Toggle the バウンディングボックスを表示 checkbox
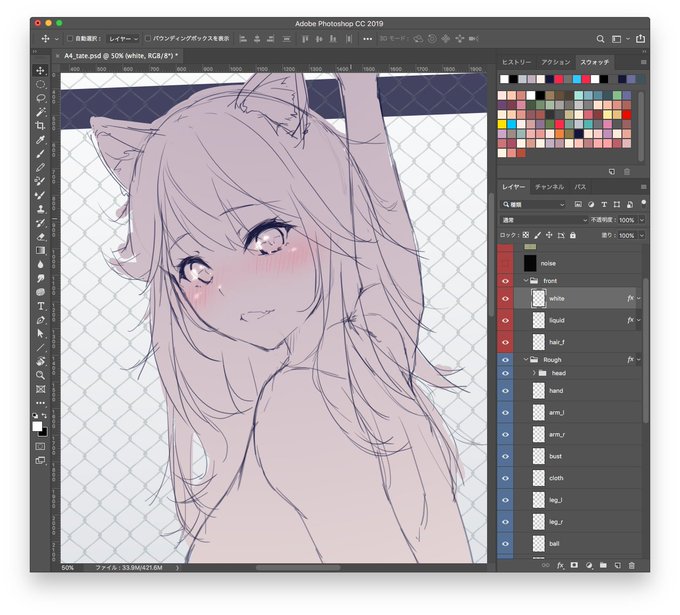The image size is (680, 615). tap(147, 39)
